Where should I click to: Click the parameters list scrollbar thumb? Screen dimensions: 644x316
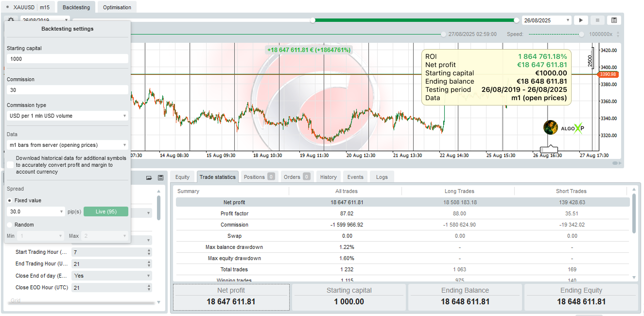click(158, 207)
